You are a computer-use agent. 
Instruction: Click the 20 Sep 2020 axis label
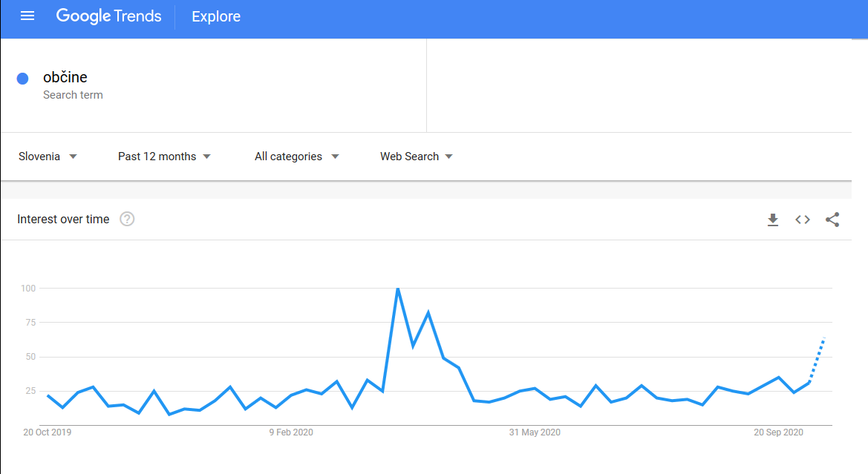point(778,432)
